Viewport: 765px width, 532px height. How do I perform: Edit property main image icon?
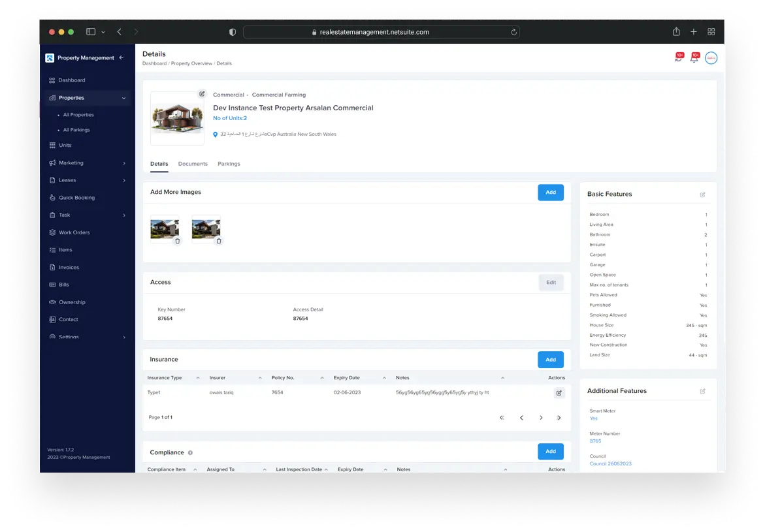click(x=202, y=93)
